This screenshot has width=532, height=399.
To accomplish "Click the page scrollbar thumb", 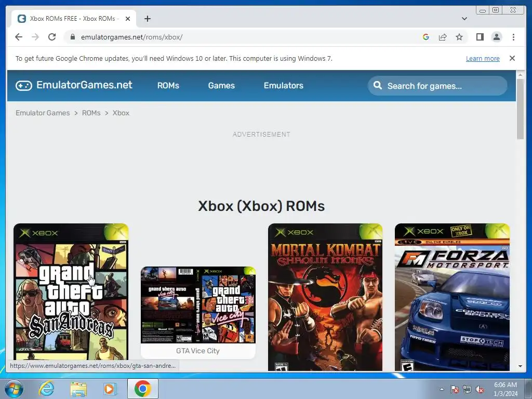I will pos(520,109).
